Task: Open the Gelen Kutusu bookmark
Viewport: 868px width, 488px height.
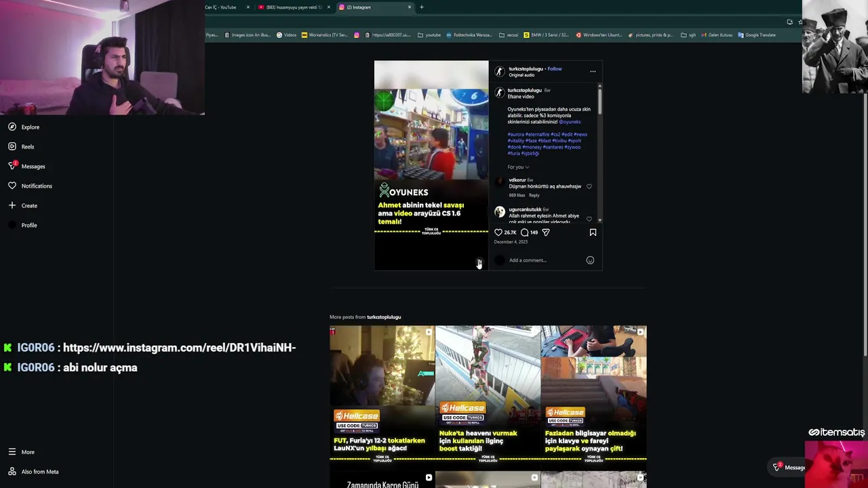Action: [717, 35]
